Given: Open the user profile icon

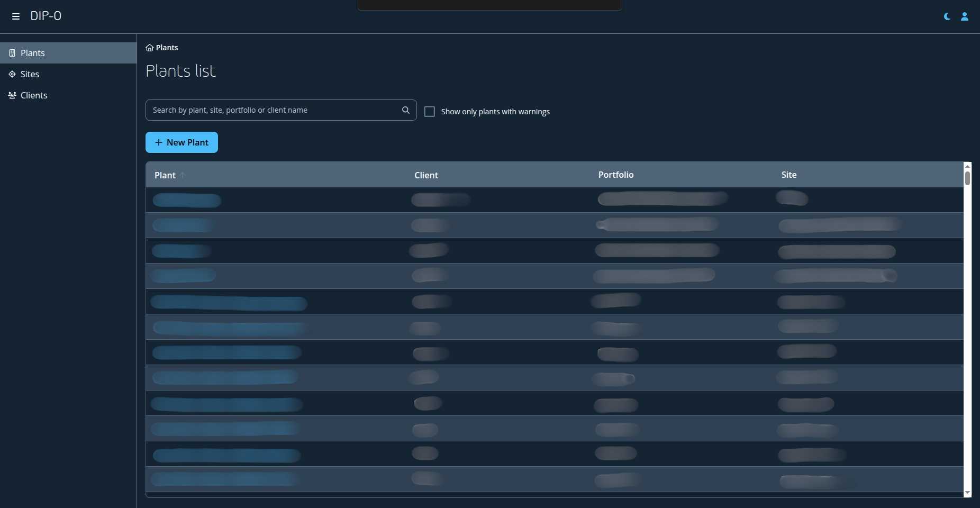Looking at the screenshot, I should click(965, 16).
